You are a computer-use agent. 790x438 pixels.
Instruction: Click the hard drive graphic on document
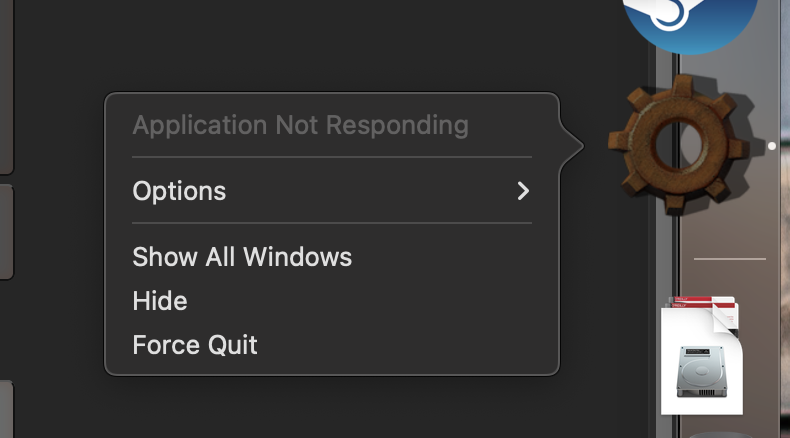pyautogui.click(x=701, y=371)
